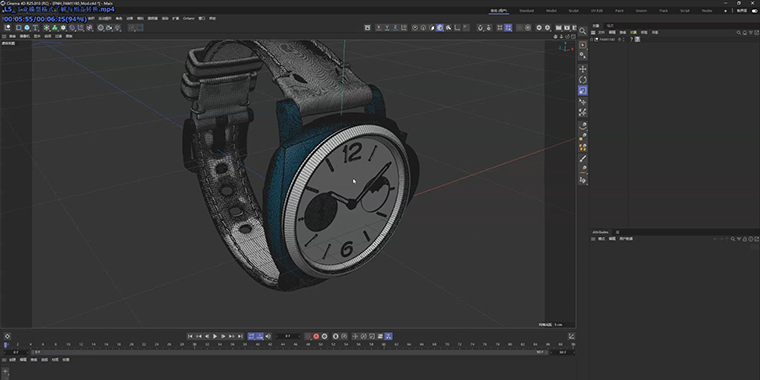
Task: Play the animation forward
Action: tap(215, 336)
